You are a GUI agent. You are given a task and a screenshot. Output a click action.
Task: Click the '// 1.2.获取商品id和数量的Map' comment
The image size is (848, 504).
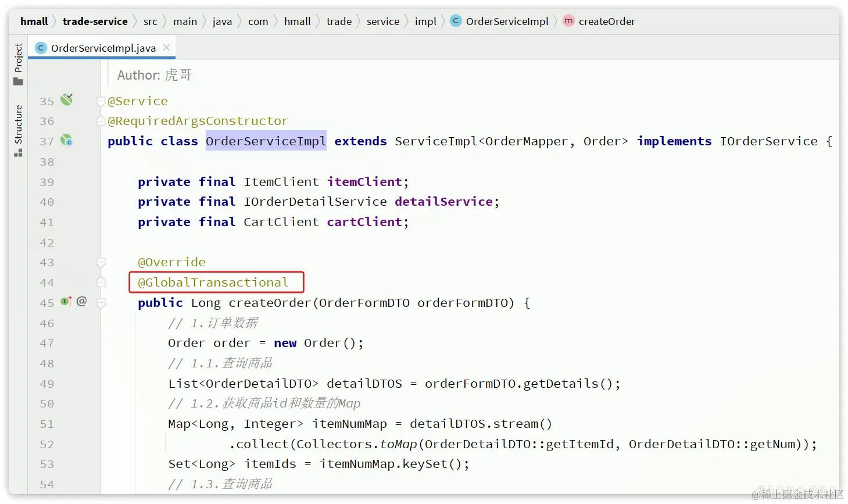[264, 403]
